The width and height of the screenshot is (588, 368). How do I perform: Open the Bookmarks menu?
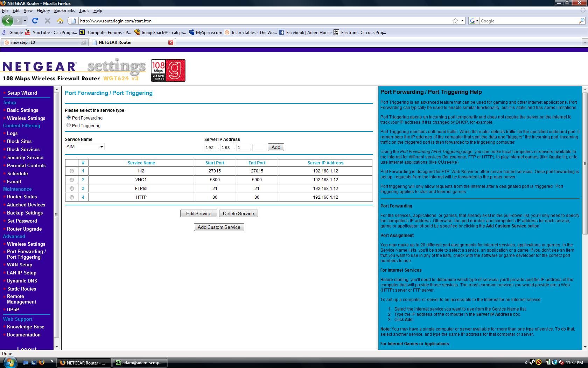pyautogui.click(x=64, y=11)
